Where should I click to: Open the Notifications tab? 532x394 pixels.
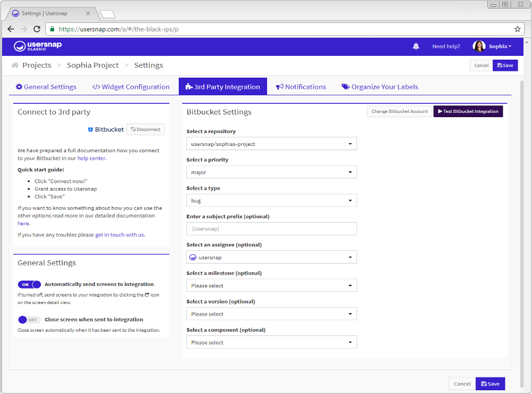301,87
